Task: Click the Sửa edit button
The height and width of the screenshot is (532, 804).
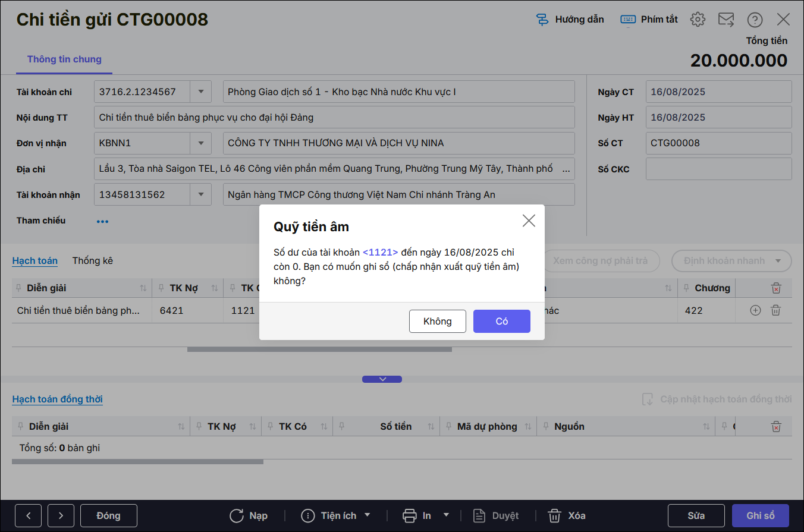Action: point(696,516)
